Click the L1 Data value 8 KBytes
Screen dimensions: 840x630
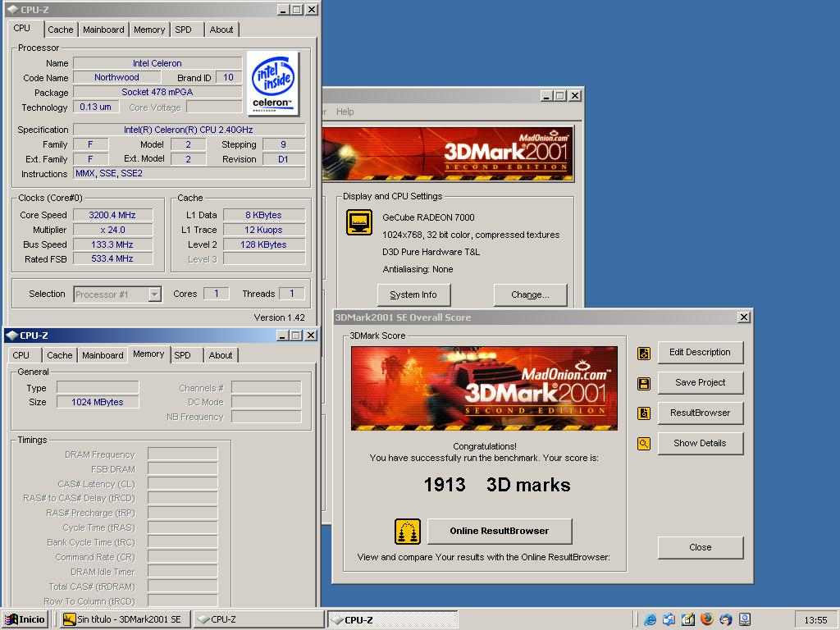tap(264, 216)
